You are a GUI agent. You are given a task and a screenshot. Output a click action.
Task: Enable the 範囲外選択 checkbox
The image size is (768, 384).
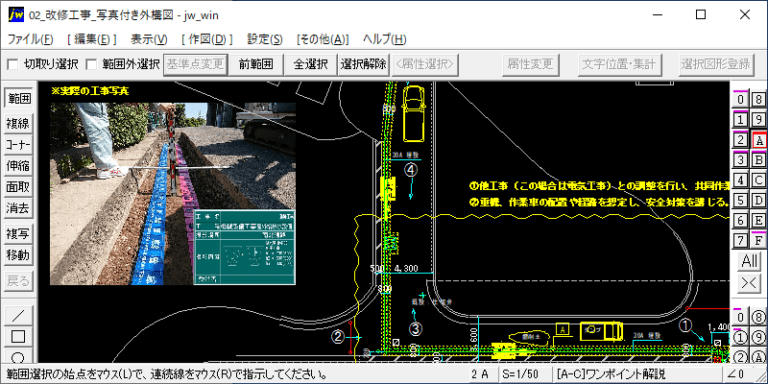click(x=91, y=64)
